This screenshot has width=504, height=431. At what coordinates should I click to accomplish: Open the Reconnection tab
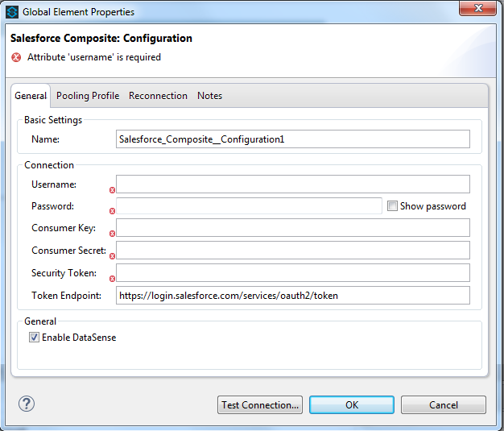pos(158,96)
